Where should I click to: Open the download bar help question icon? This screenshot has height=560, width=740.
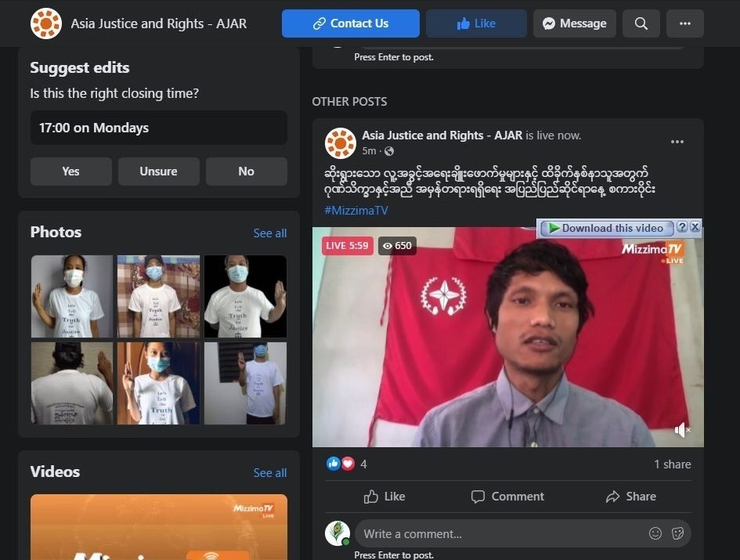tap(681, 226)
